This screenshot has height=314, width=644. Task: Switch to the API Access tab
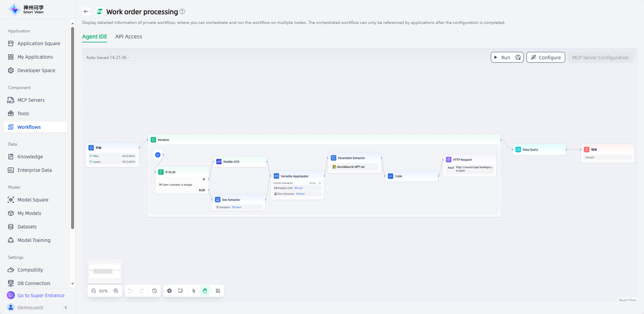[128, 36]
